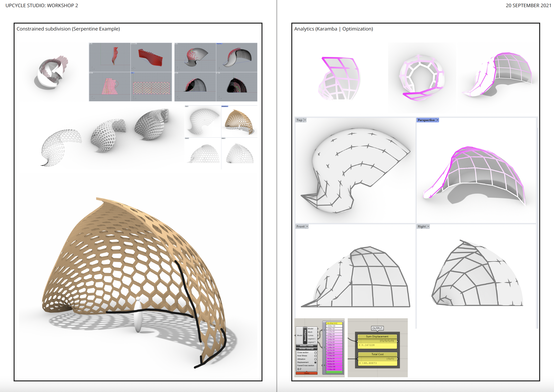
Task: Open the Perspective viewport dropdown arrow
Action: [438, 120]
